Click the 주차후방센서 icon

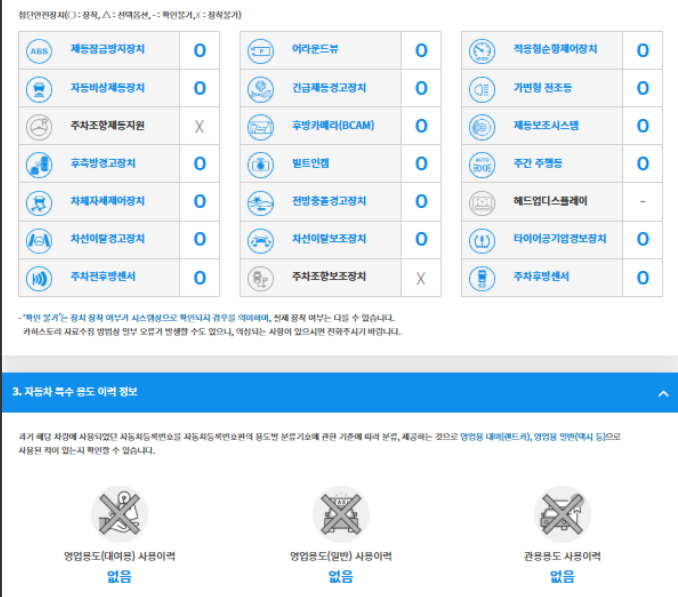482,278
